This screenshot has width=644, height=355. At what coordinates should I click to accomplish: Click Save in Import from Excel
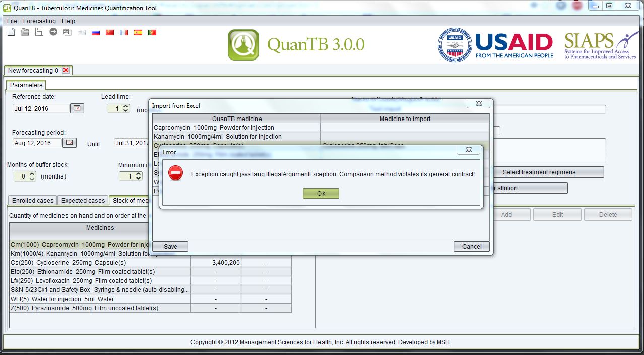(170, 247)
